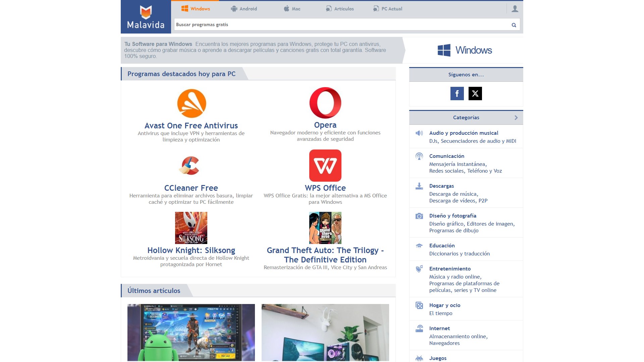Screen dimensions: 644x362
Task: Open the user account icon
Action: 515,9
